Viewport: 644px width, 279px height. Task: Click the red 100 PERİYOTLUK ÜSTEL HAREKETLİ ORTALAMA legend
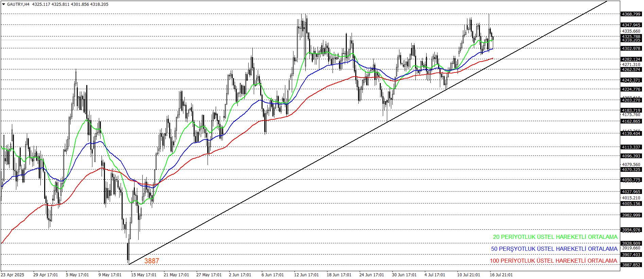pos(553,261)
